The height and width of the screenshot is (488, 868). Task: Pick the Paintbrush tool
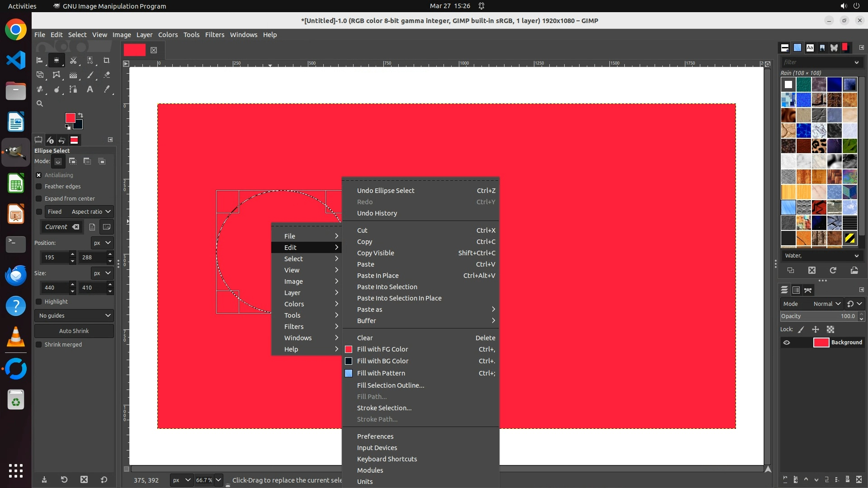(x=90, y=75)
